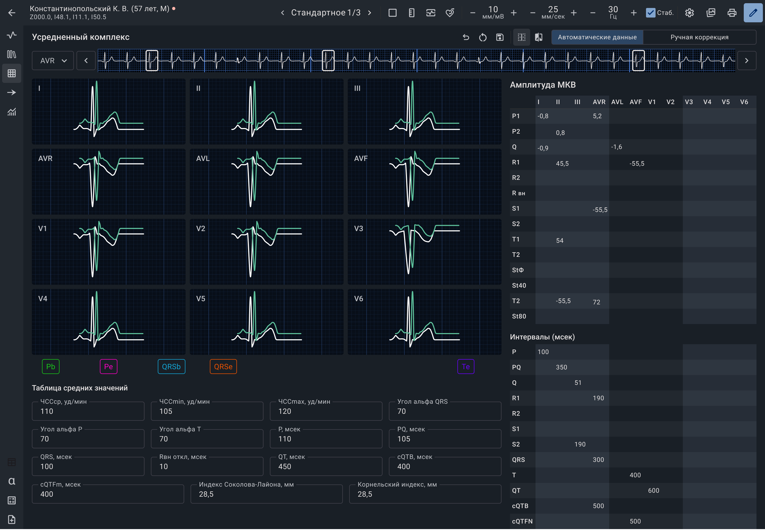Switch to Ручная коррекция tab

click(x=699, y=37)
